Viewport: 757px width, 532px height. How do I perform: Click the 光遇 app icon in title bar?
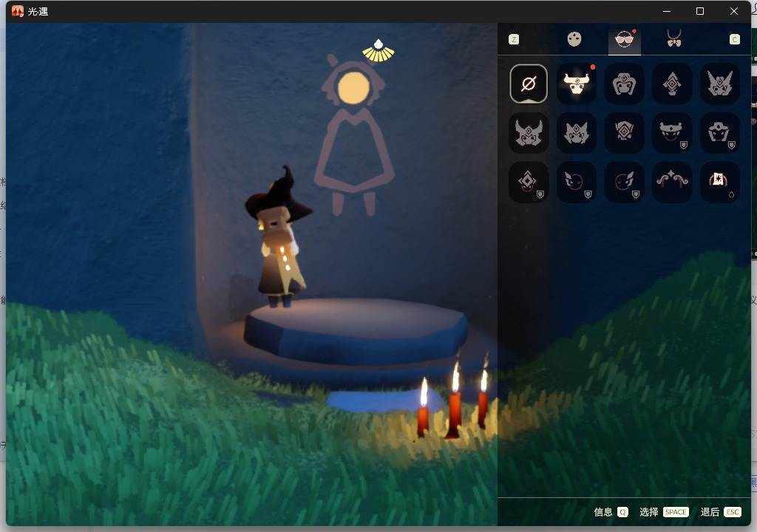tap(18, 11)
